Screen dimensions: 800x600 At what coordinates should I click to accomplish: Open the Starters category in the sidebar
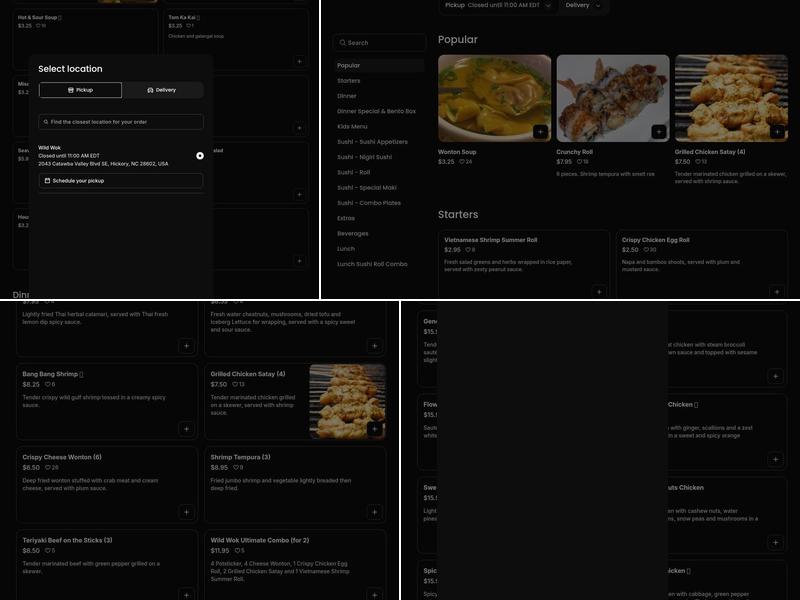[347, 82]
